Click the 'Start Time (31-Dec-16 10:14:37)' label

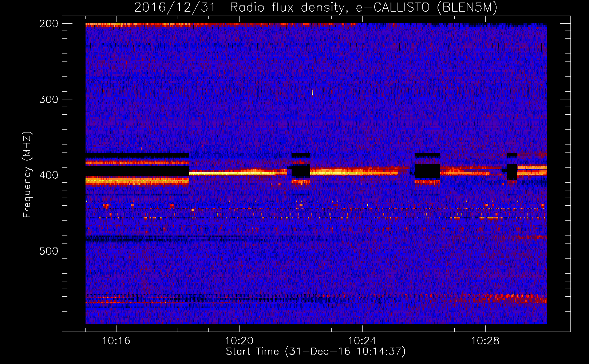click(x=316, y=352)
